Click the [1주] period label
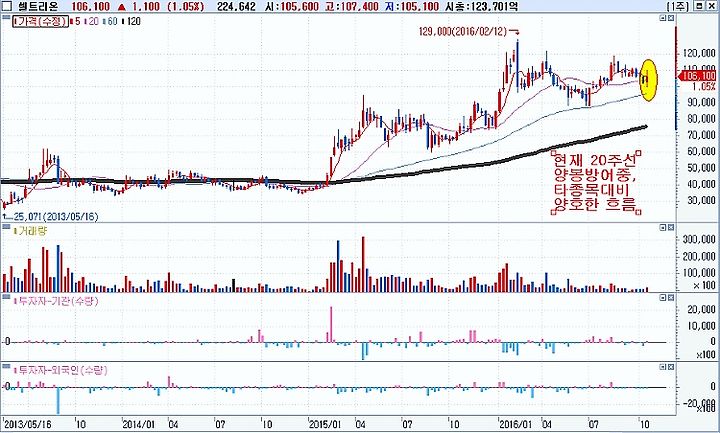This screenshot has width=720, height=433. (679, 6)
